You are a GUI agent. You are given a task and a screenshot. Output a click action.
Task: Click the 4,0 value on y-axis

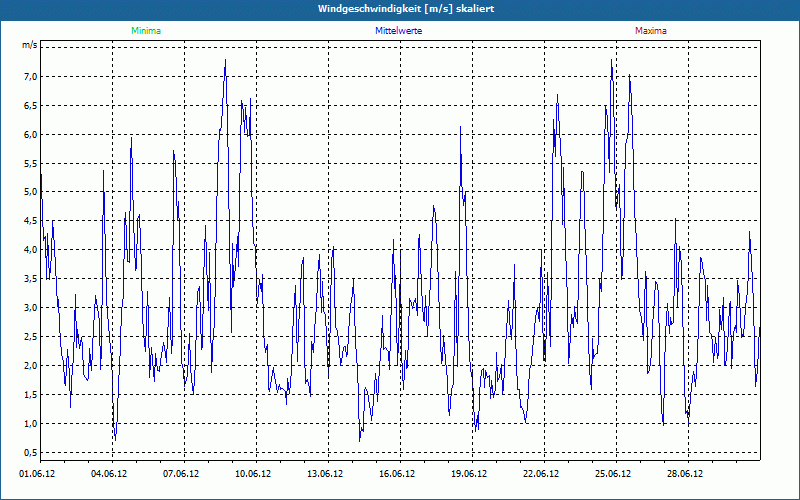[x=31, y=249]
